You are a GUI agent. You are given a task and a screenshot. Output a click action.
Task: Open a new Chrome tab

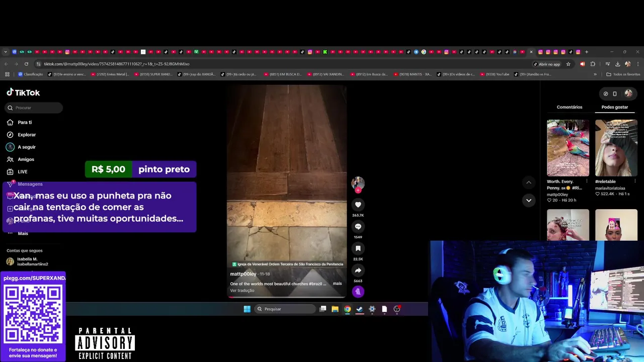pyautogui.click(x=586, y=52)
